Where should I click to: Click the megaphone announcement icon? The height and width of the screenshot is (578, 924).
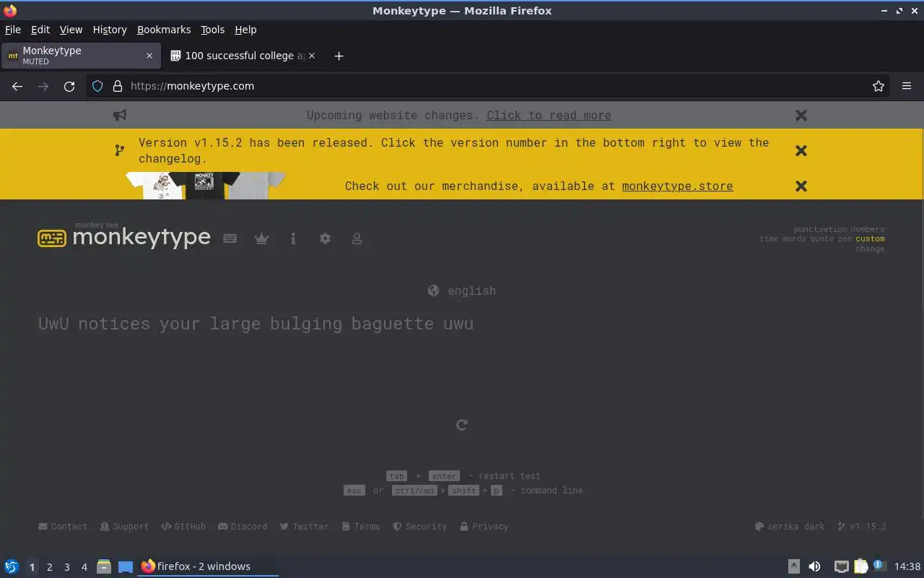(x=120, y=115)
